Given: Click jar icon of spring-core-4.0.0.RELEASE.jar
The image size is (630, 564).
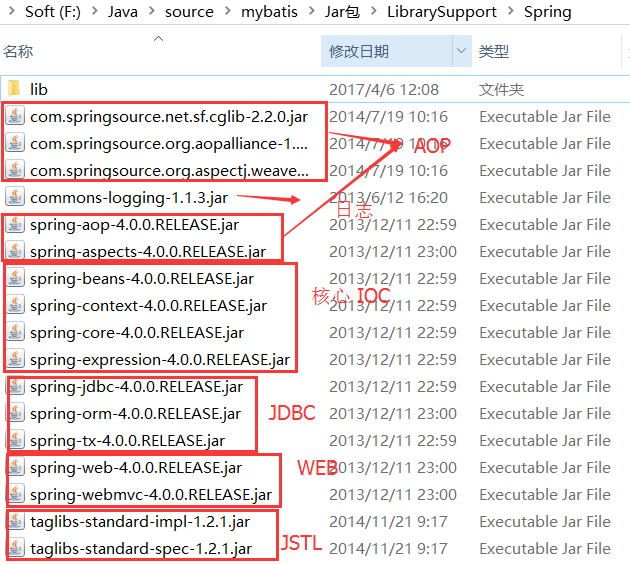Looking at the screenshot, I should (x=15, y=332).
